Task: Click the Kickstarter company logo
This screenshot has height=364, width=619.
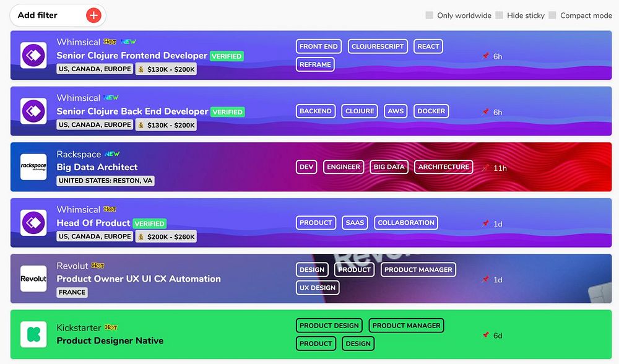Action: tap(33, 334)
